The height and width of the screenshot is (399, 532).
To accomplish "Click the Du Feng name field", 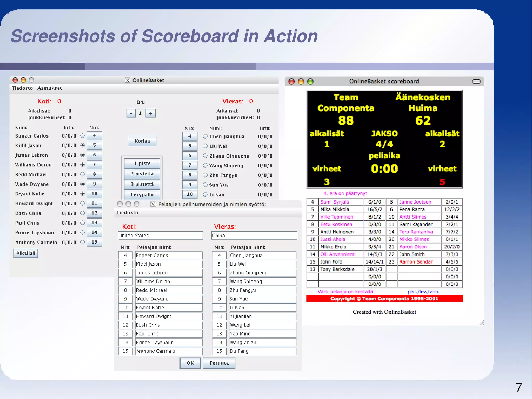I will coord(263,351).
